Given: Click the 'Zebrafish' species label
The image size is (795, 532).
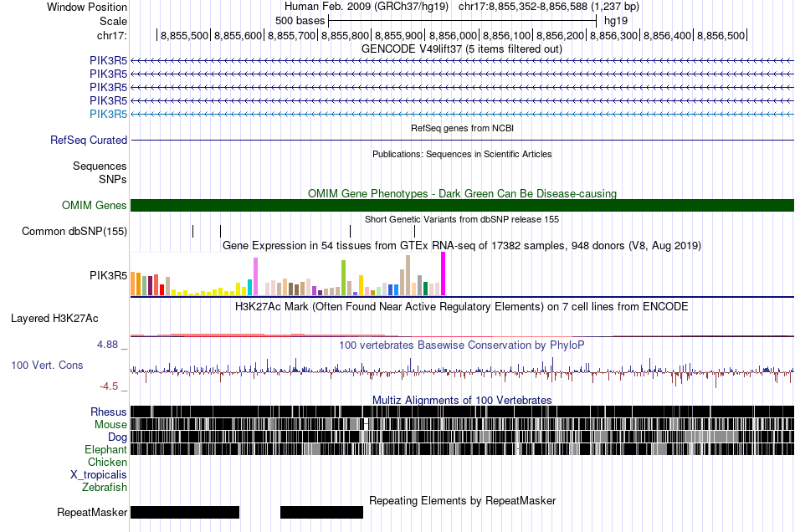Looking at the screenshot, I should click(105, 487).
